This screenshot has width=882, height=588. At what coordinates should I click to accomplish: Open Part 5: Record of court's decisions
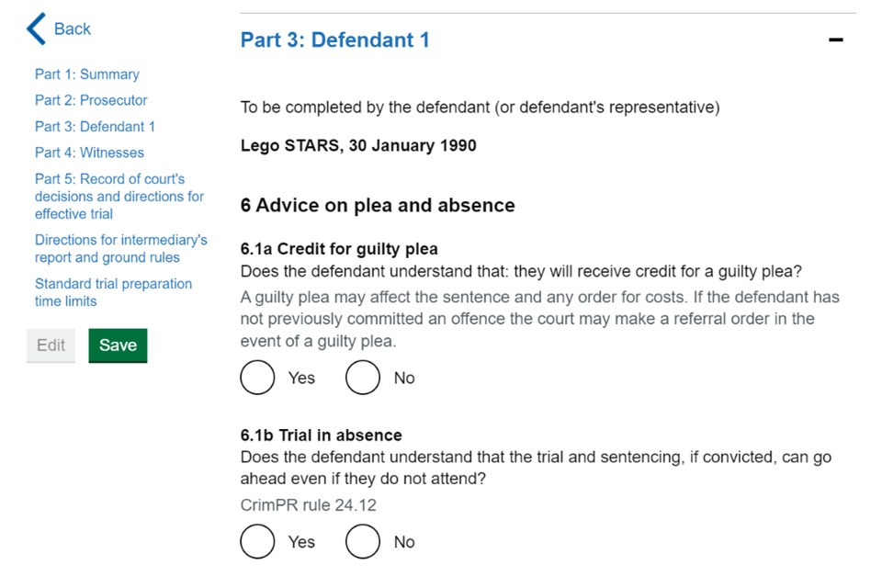[x=110, y=196]
